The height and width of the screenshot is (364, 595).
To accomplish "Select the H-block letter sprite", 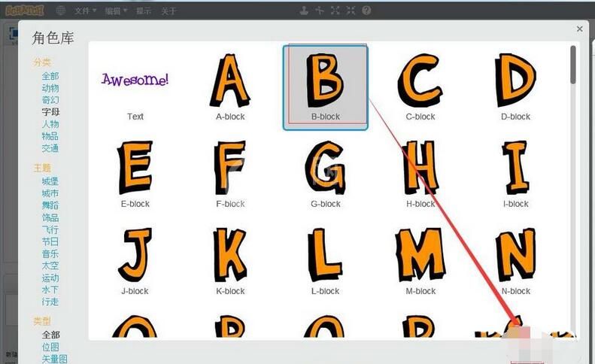I will point(420,174).
